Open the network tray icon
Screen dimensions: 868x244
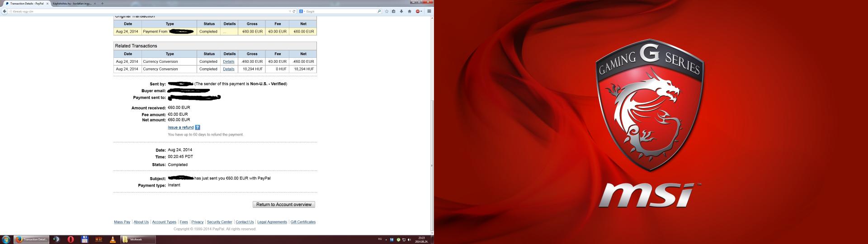pos(404,239)
